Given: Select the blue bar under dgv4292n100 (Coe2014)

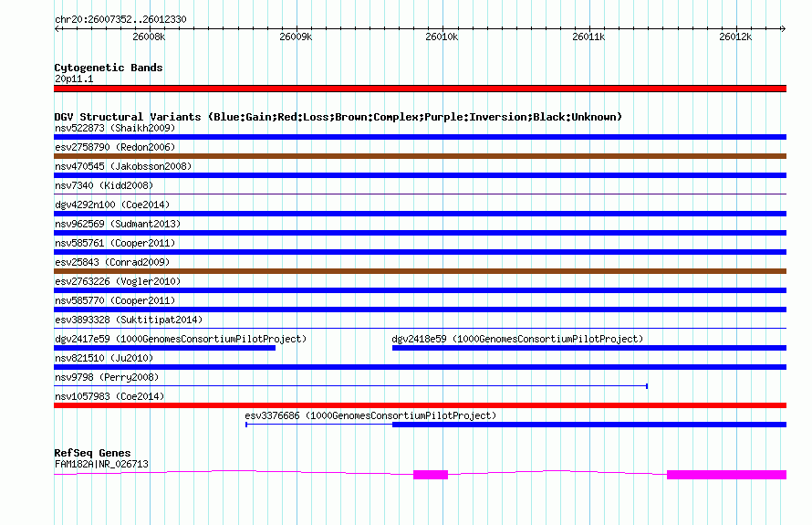Looking at the screenshot, I should click(x=420, y=214).
